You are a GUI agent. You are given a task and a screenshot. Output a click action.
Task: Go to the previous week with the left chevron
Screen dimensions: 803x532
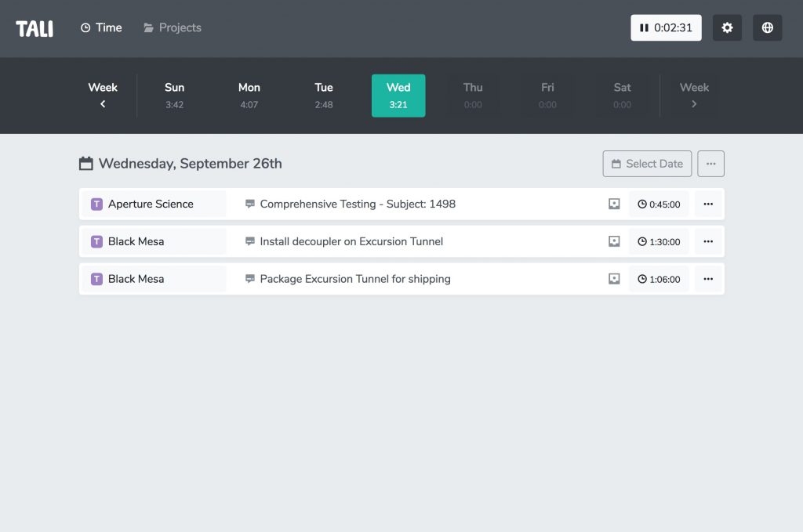(103, 103)
